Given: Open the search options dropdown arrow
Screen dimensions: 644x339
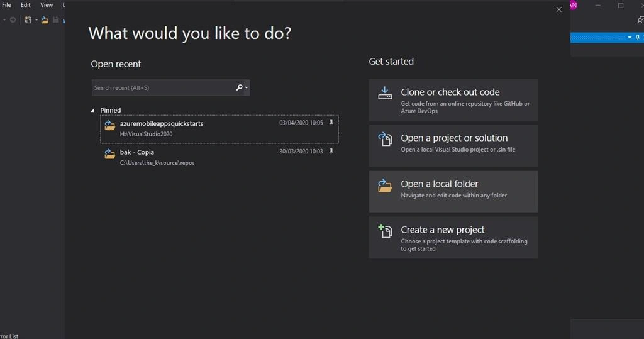Looking at the screenshot, I should coord(247,87).
